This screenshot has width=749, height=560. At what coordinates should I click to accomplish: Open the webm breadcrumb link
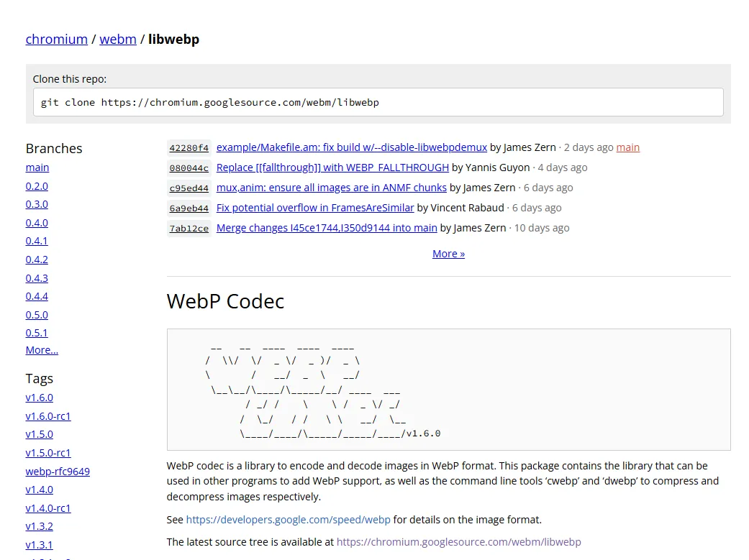pos(118,39)
